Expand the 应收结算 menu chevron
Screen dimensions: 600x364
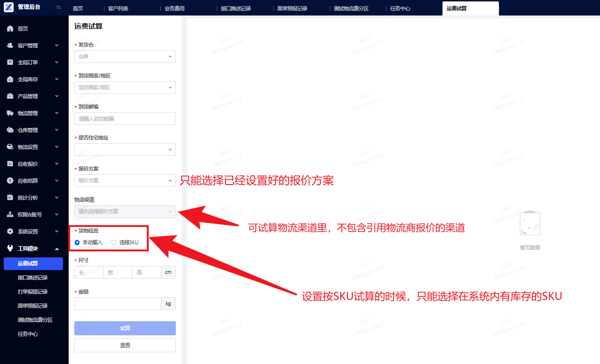[57, 181]
